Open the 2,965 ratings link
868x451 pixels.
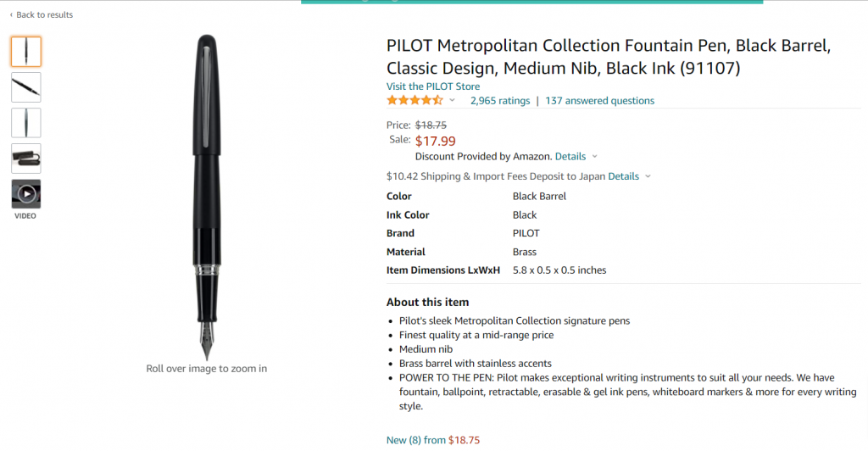500,101
